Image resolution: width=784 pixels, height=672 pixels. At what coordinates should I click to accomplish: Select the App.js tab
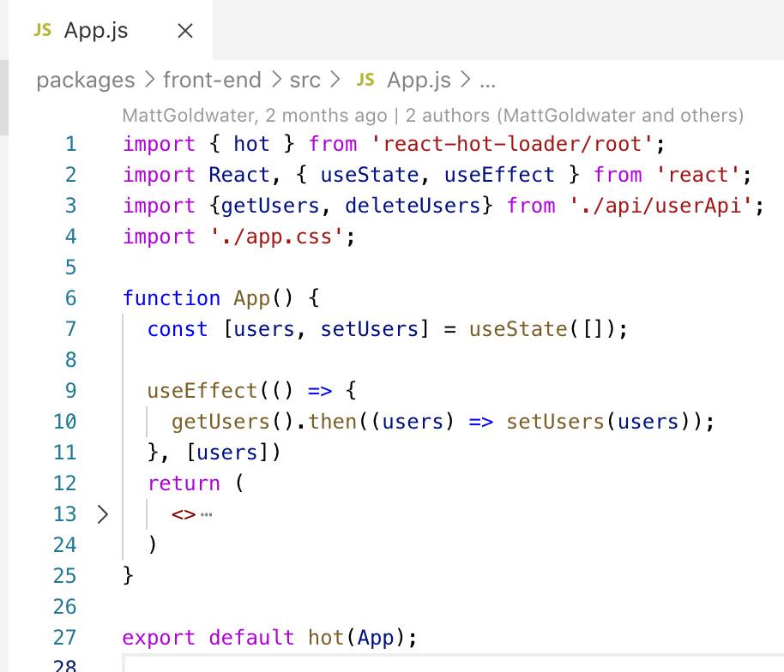[x=94, y=30]
